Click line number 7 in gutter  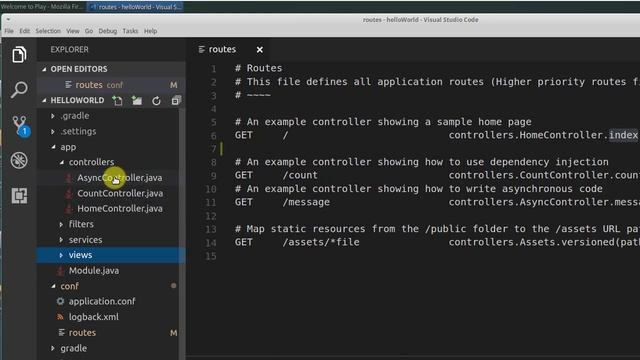[x=213, y=149]
